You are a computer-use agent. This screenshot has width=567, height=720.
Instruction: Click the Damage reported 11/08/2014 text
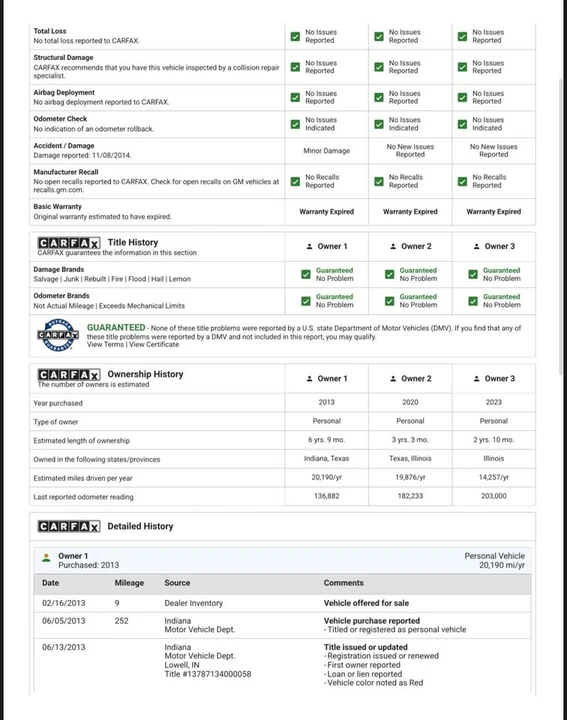(82, 156)
